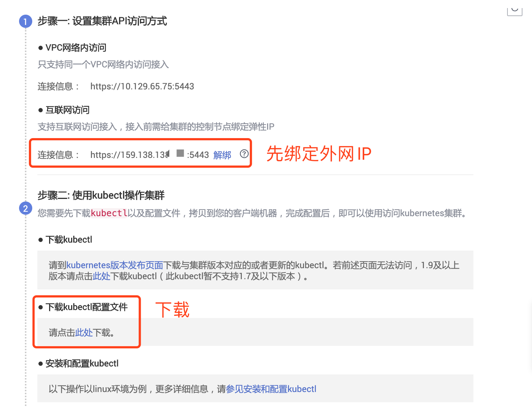Click the 下载kubectl heading
This screenshot has width=532, height=414.
click(69, 240)
